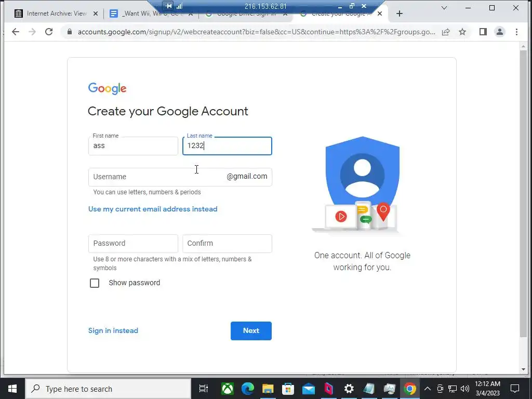Click the First name field
Screen dimensions: 532x399
click(133, 146)
